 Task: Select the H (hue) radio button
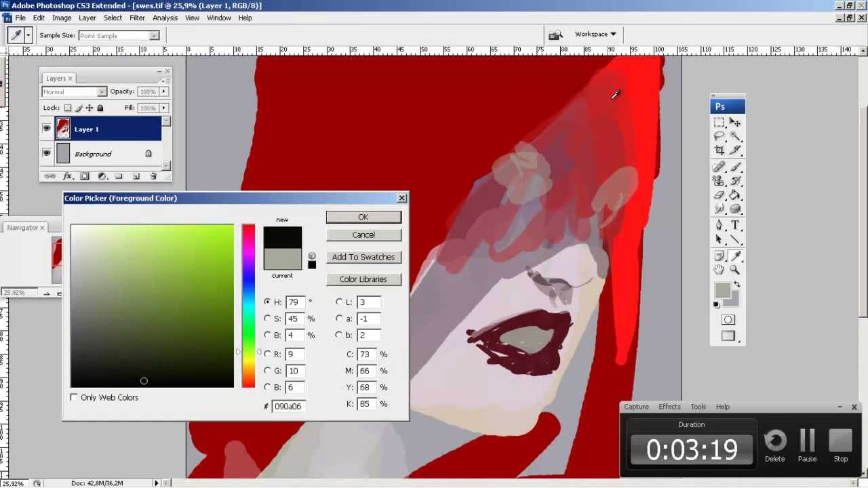pyautogui.click(x=268, y=302)
